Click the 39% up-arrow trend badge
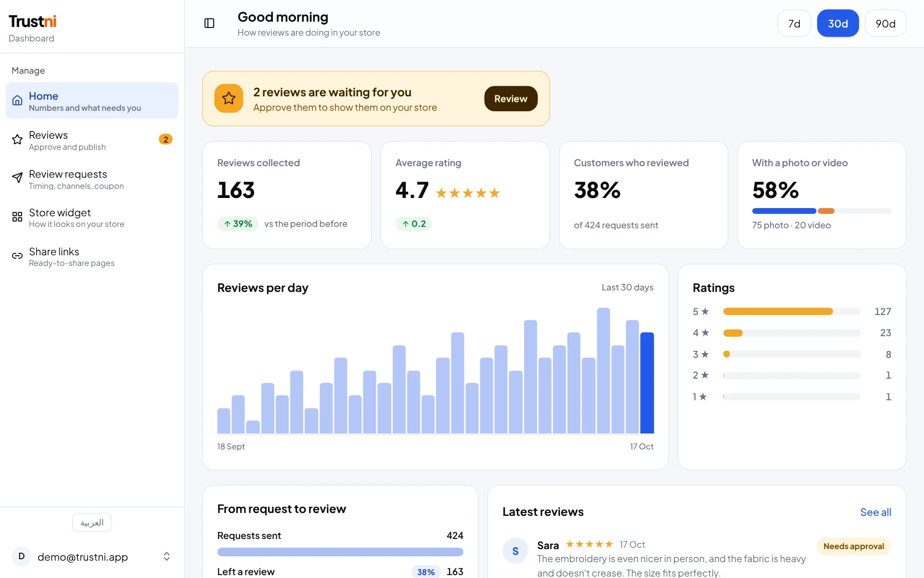This screenshot has height=578, width=924. coord(238,223)
